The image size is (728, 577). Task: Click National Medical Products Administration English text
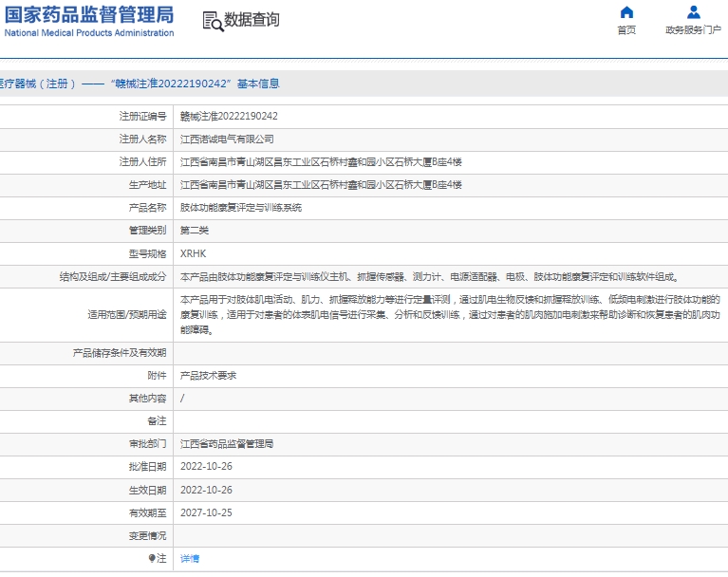(x=89, y=33)
